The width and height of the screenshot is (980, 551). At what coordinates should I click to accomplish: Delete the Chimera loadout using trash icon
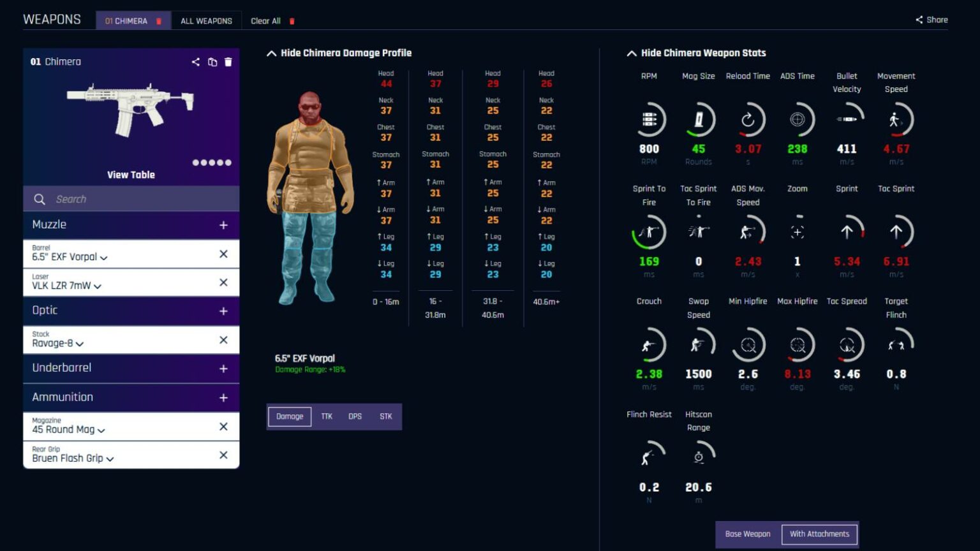point(228,62)
